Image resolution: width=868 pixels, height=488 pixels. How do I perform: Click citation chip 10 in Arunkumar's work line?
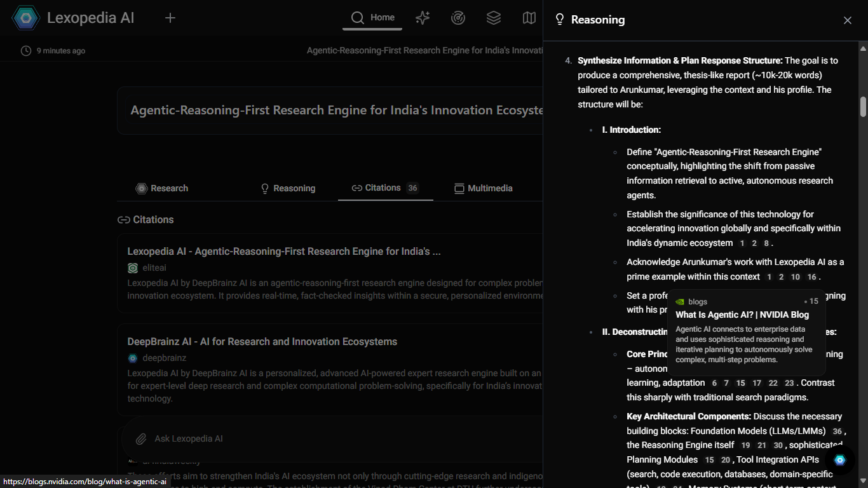coord(795,277)
